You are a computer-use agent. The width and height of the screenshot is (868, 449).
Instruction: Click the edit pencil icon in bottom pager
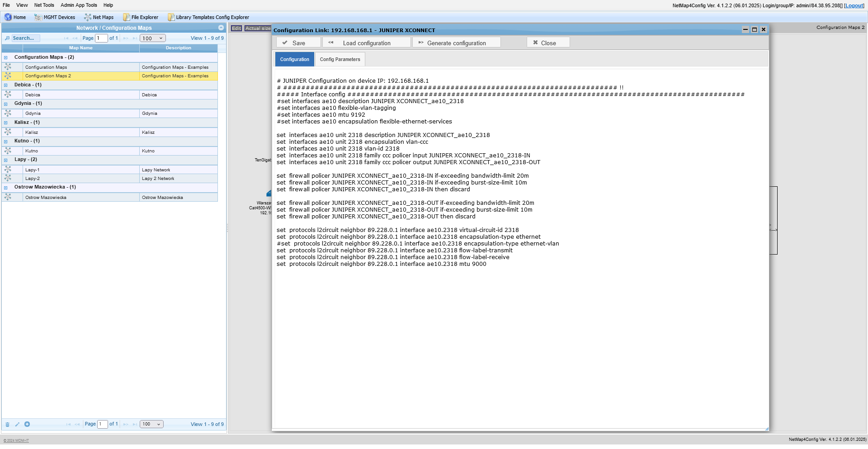pos(17,425)
